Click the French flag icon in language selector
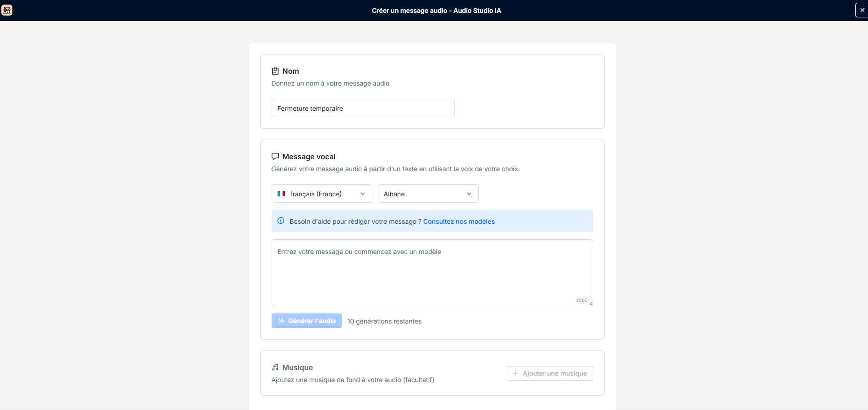This screenshot has width=868, height=410. [281, 194]
